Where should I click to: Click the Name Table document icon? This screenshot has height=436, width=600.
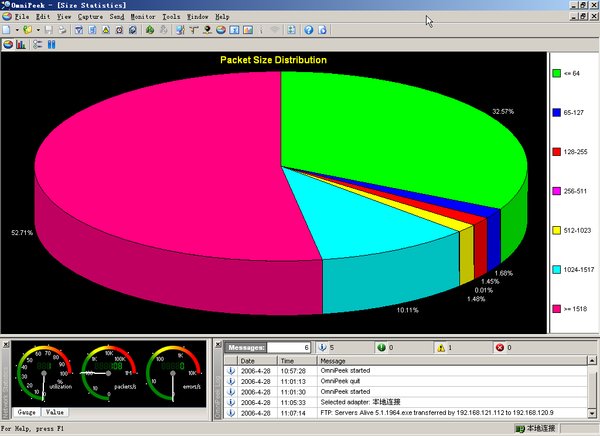click(x=92, y=30)
